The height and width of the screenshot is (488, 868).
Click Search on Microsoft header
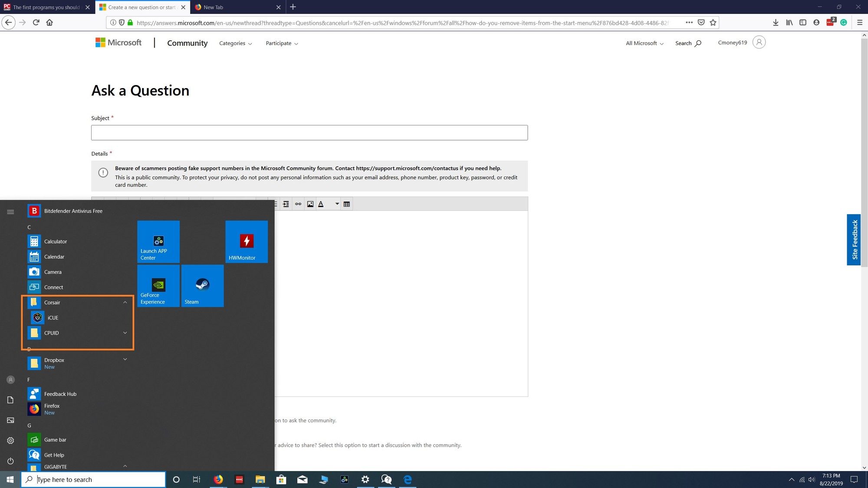(x=688, y=43)
